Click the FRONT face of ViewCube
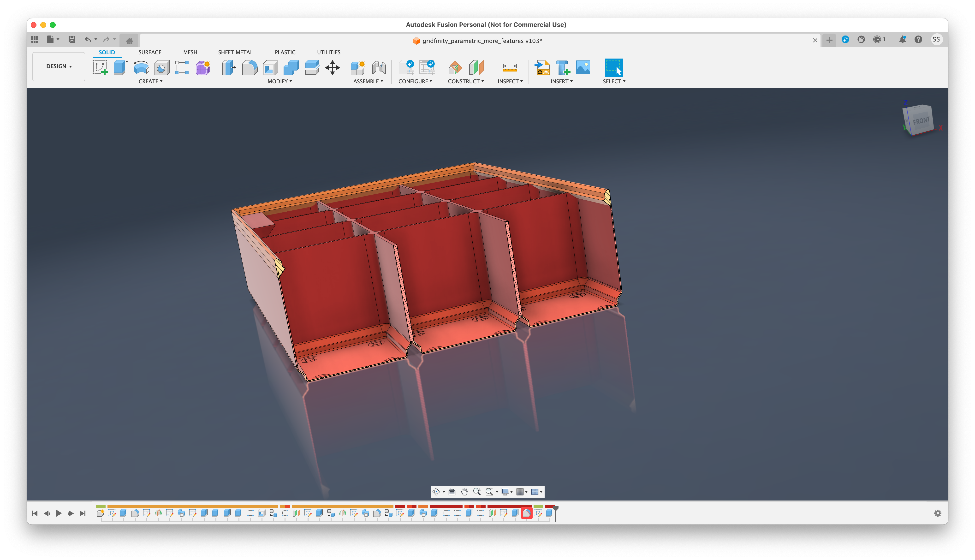The height and width of the screenshot is (560, 975). pos(921,121)
